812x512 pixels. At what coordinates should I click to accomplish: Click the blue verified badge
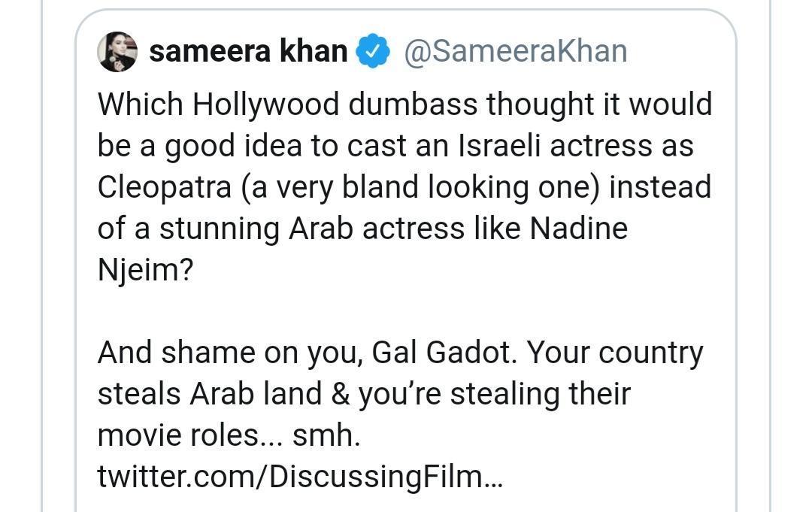pyautogui.click(x=372, y=52)
